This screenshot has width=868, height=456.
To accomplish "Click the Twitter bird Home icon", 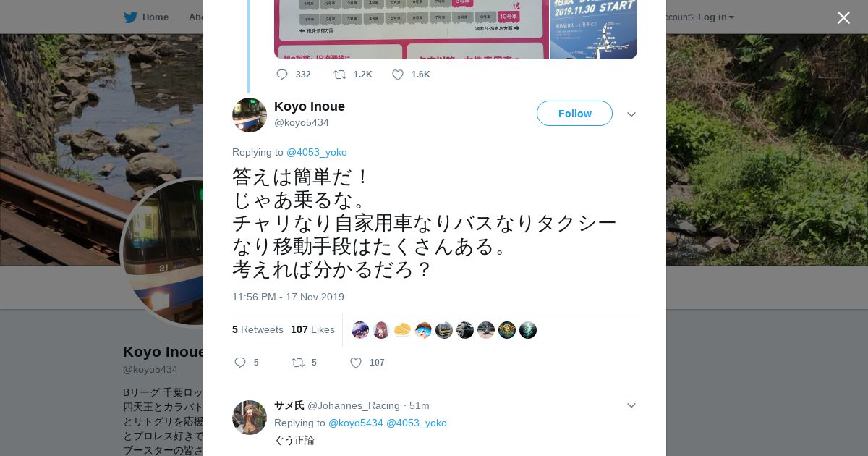I will pos(130,17).
